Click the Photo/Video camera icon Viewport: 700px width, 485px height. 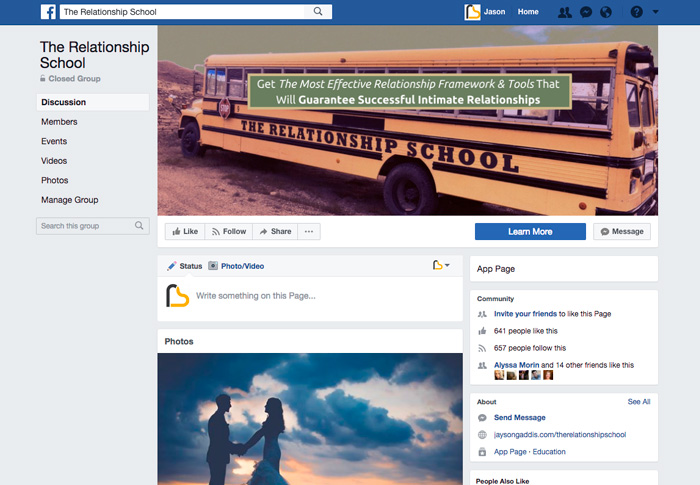point(213,266)
